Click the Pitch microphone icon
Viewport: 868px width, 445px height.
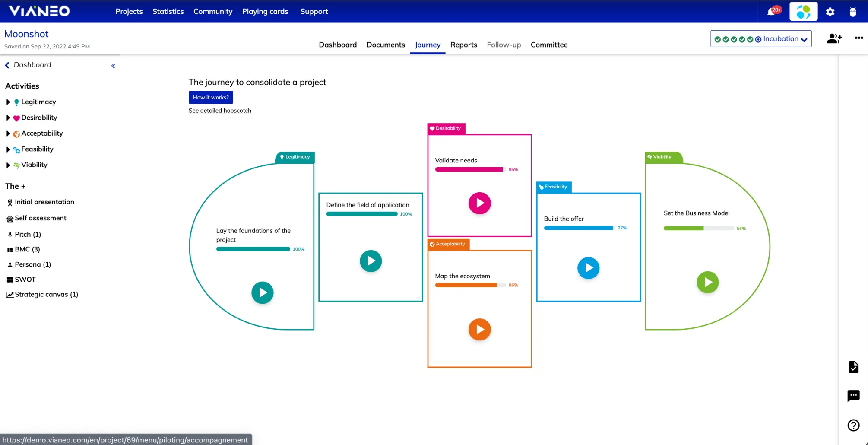(10, 235)
